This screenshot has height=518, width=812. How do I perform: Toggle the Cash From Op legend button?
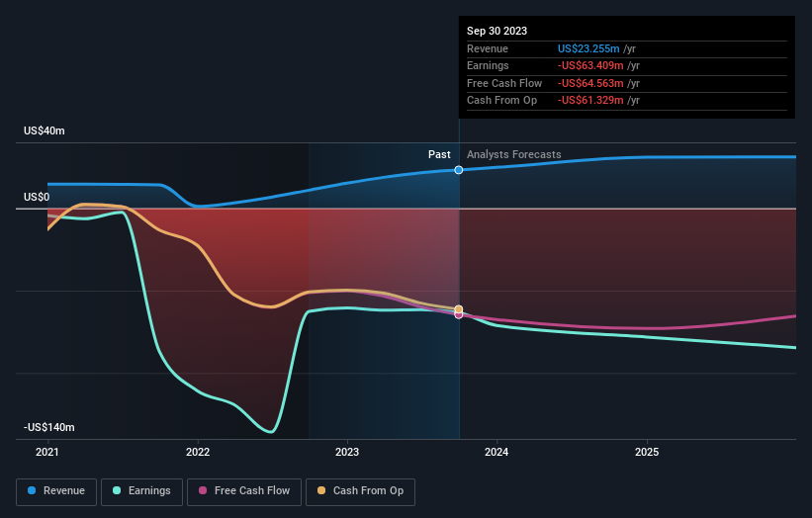360,491
